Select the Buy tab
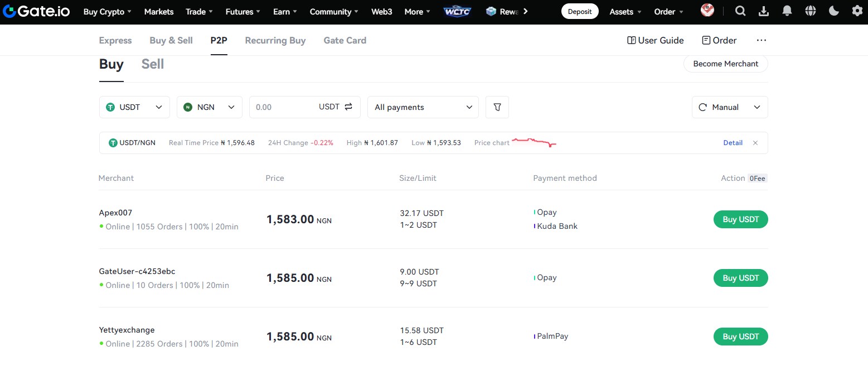 coord(111,64)
